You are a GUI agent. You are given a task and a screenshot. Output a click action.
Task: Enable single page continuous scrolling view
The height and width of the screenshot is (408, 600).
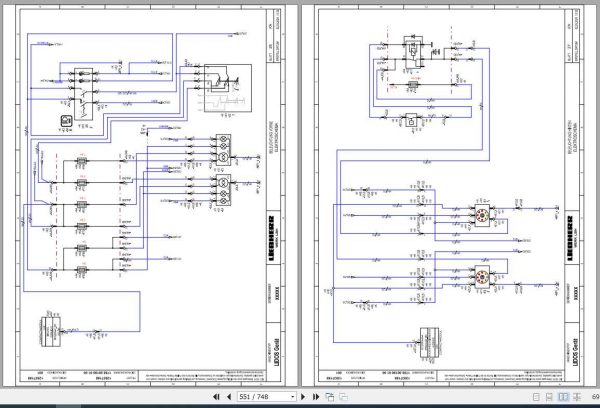pyautogui.click(x=549, y=397)
